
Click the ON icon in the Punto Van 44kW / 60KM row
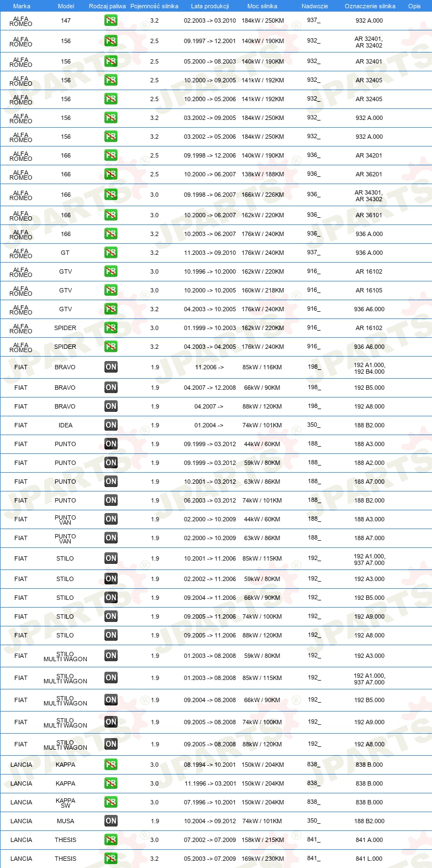pyautogui.click(x=111, y=519)
